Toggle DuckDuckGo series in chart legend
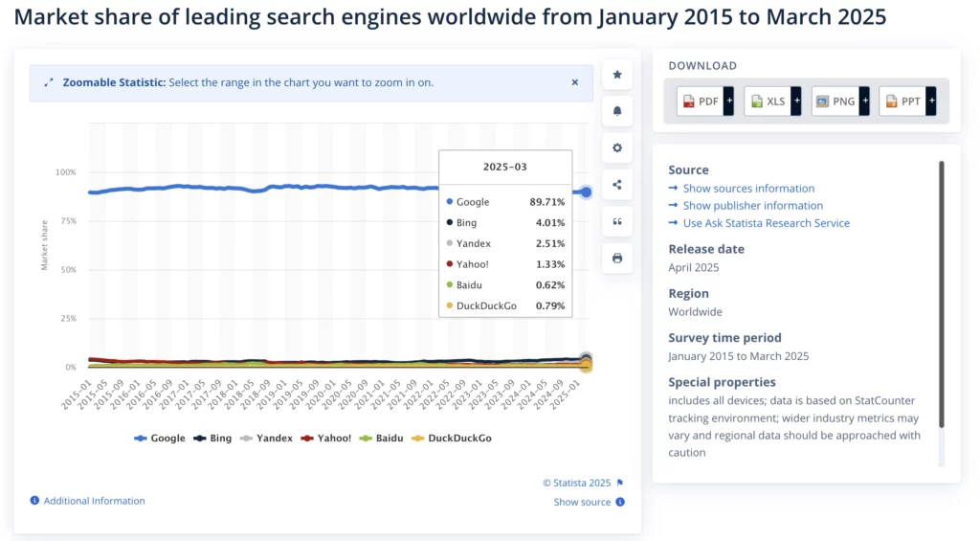Viewport: 980px width, 541px height. click(x=452, y=439)
